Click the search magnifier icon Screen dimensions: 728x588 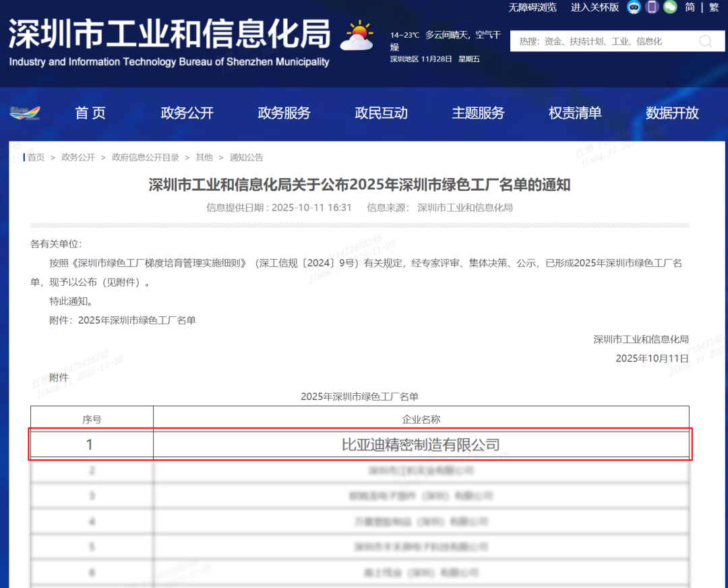[705, 41]
